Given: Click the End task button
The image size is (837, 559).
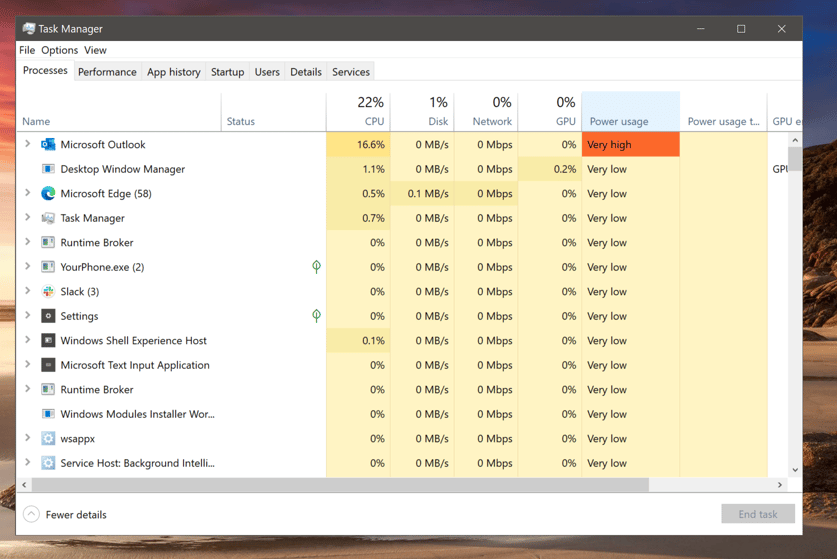Looking at the screenshot, I should (758, 514).
